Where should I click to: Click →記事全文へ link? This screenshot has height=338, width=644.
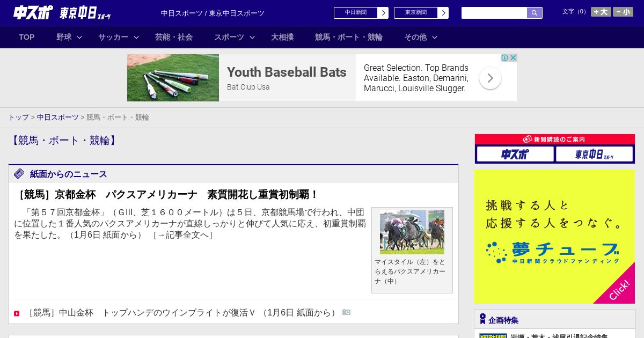coord(183,235)
